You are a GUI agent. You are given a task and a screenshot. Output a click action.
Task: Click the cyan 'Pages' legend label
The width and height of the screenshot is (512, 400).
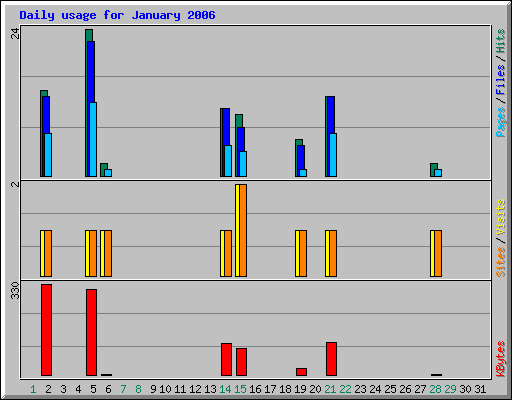coord(500,122)
